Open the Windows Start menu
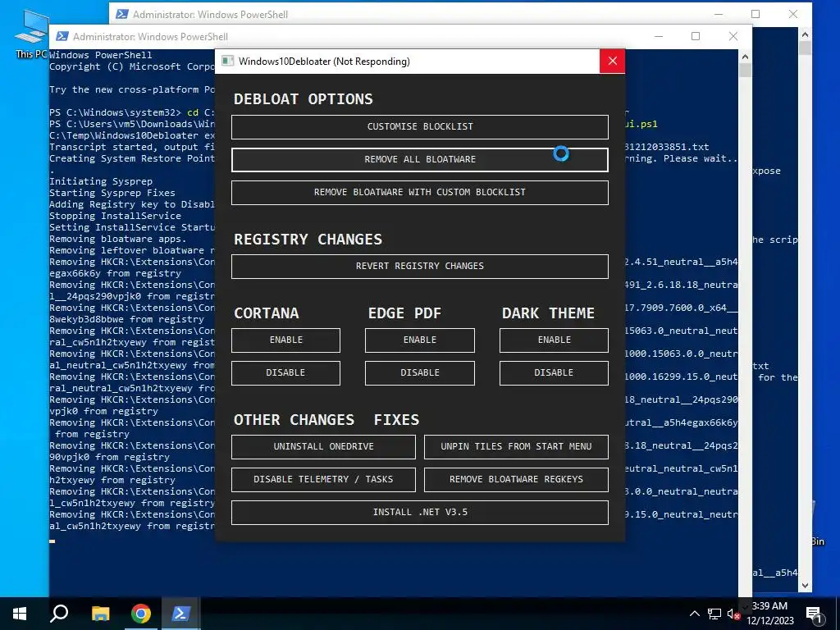 20,614
